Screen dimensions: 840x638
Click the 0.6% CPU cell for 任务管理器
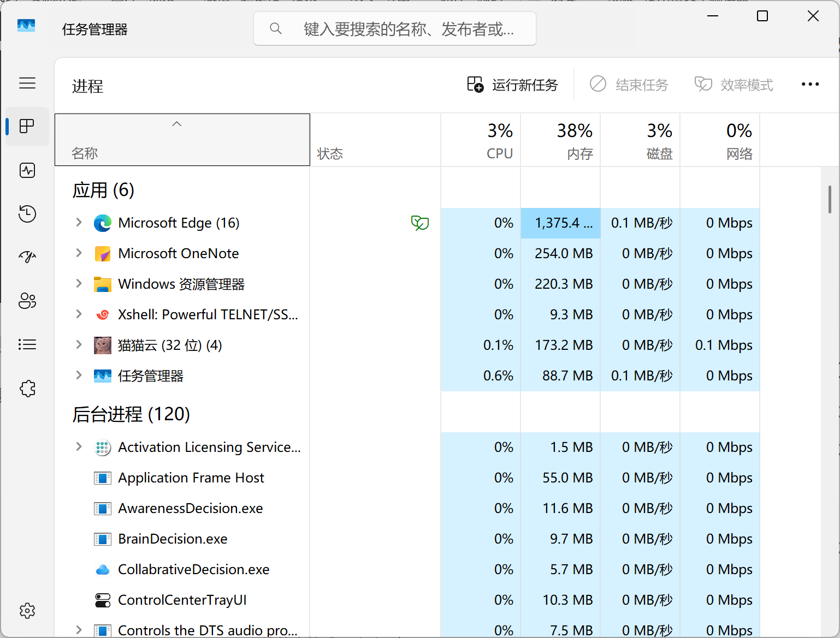(481, 376)
